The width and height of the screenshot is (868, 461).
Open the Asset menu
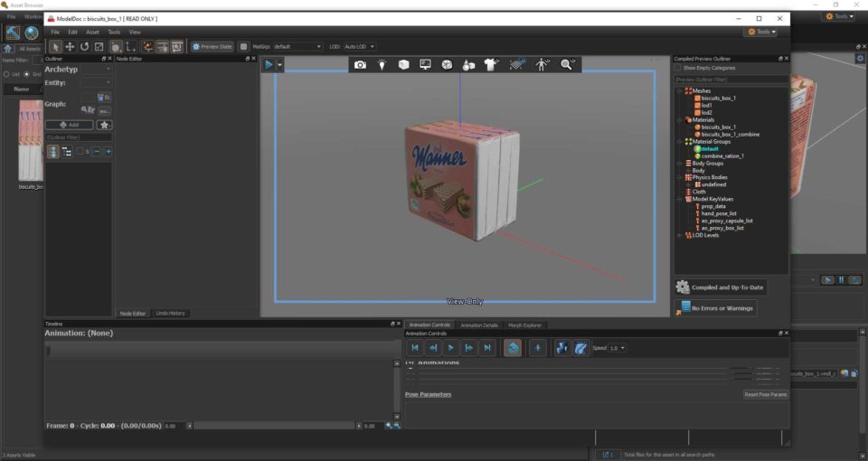(92, 32)
